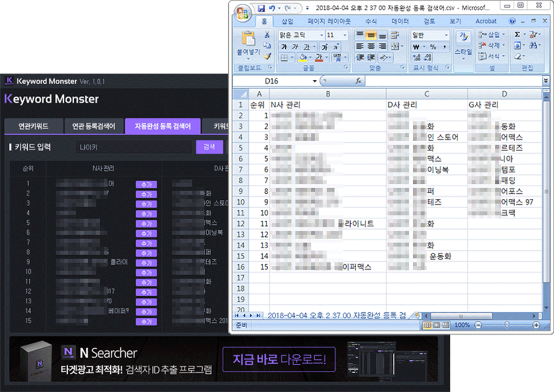Click the large Paste clipboard icon

click(248, 39)
